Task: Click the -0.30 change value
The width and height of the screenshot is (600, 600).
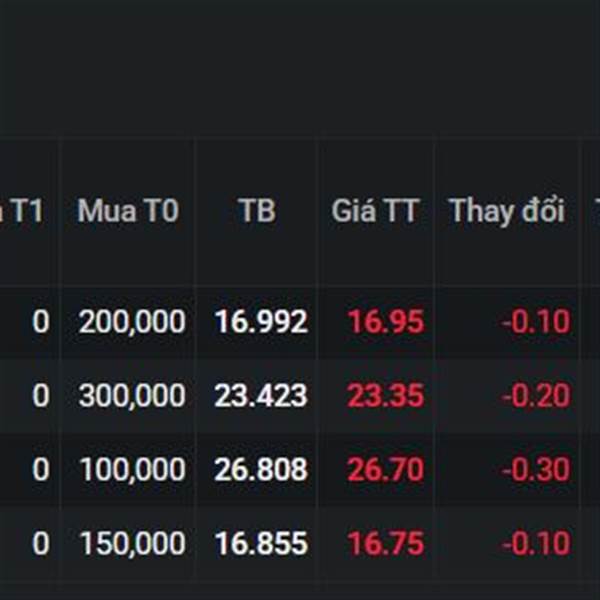Action: pyautogui.click(x=536, y=470)
